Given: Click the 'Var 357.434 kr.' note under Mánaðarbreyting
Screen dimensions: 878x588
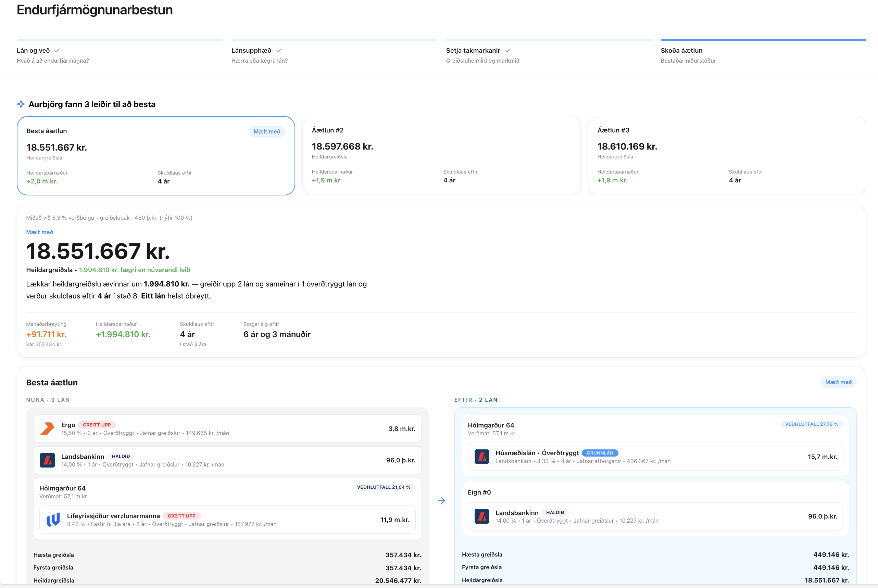Looking at the screenshot, I should tap(44, 344).
